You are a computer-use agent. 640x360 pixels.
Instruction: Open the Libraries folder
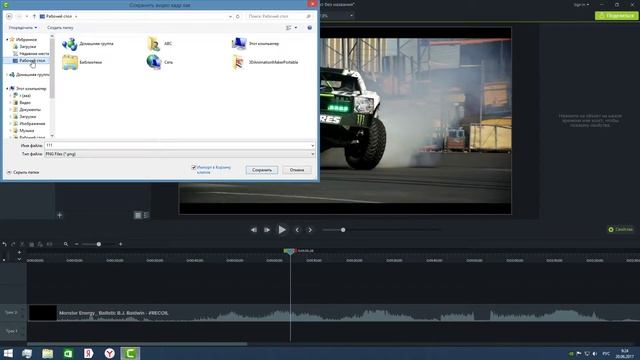click(82, 62)
